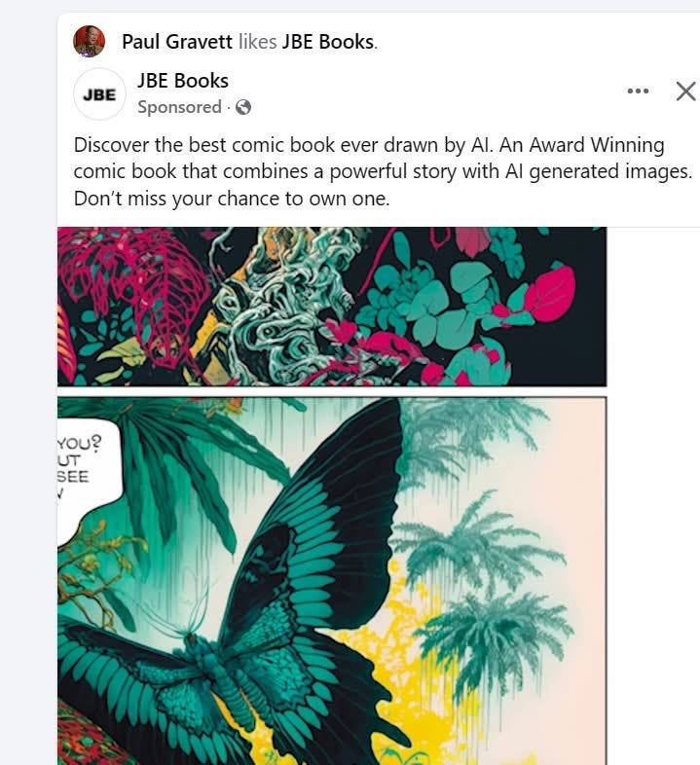Open the JBE Books page title
Viewport: 700px width, 765px height.
pyautogui.click(x=183, y=81)
